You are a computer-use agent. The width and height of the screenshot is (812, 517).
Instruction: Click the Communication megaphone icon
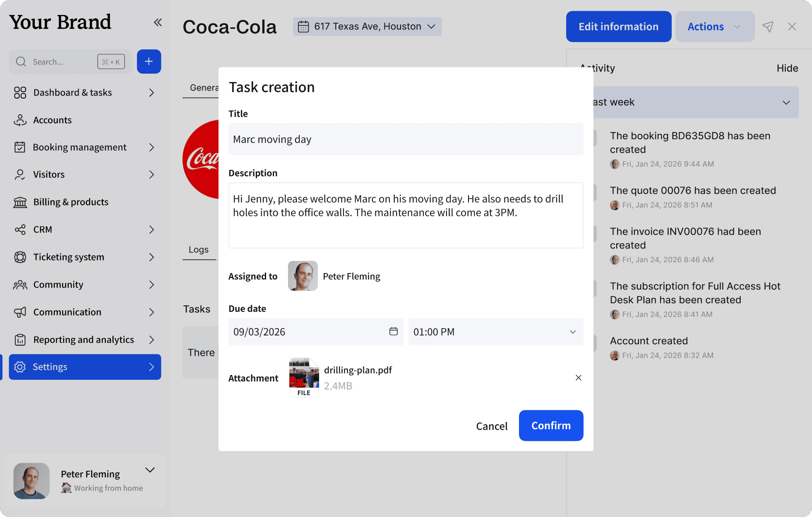(20, 312)
